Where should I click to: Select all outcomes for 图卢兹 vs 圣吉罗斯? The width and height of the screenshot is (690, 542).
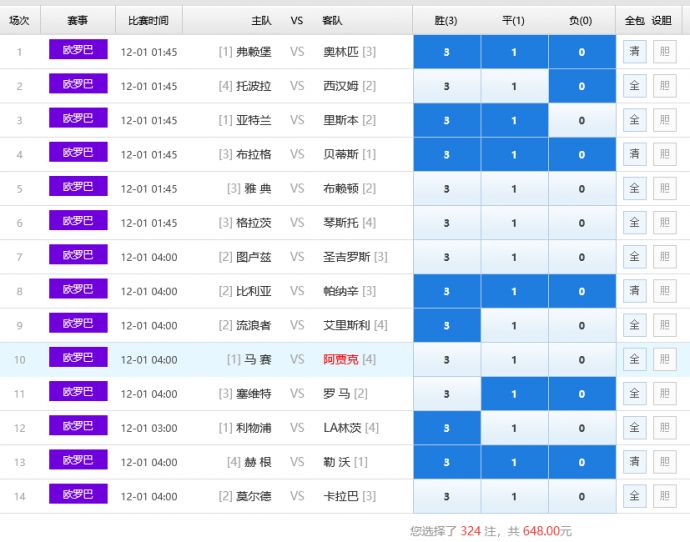(x=634, y=257)
